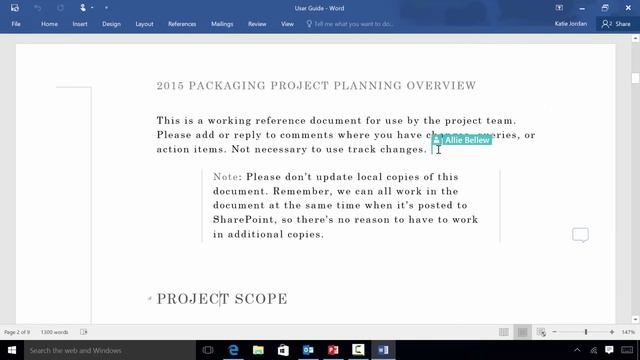
Task: Click the Share button
Action: pos(616,24)
